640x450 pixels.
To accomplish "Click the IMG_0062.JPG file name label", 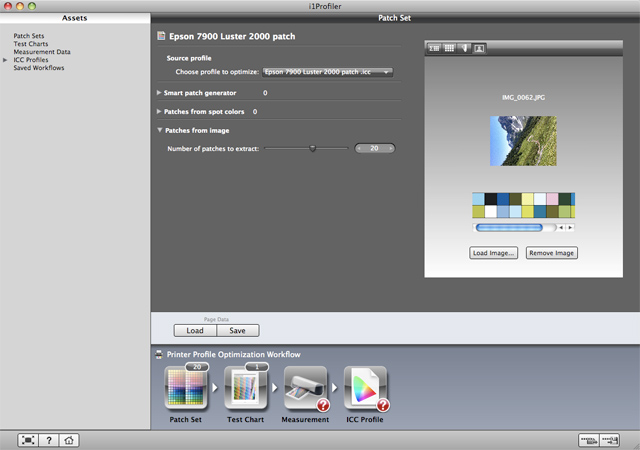I will pos(523,98).
